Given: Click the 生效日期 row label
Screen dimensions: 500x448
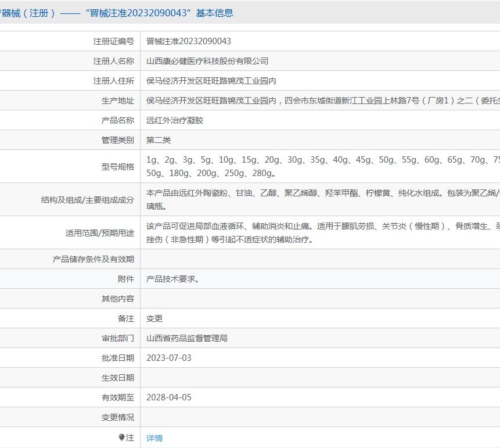Looking at the screenshot, I should point(118,378).
